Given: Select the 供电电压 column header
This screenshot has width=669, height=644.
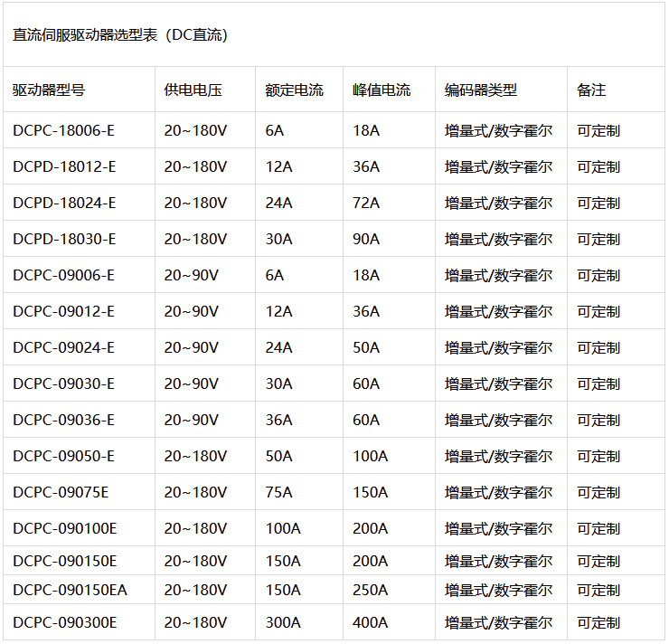Looking at the screenshot, I should tap(193, 90).
